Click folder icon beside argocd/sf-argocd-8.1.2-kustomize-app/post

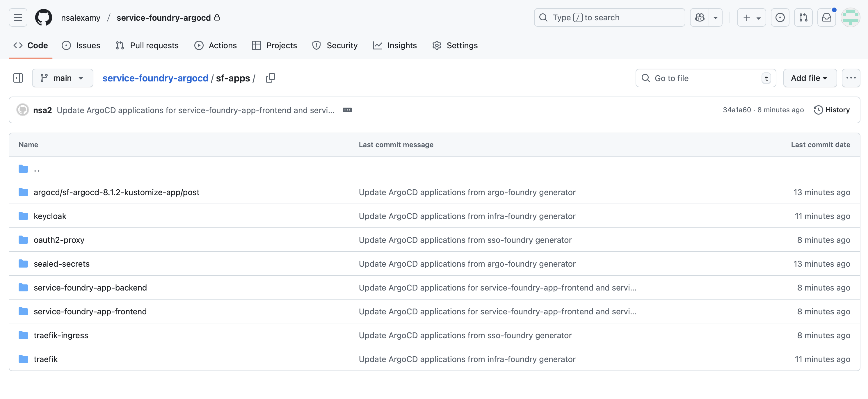coord(23,192)
